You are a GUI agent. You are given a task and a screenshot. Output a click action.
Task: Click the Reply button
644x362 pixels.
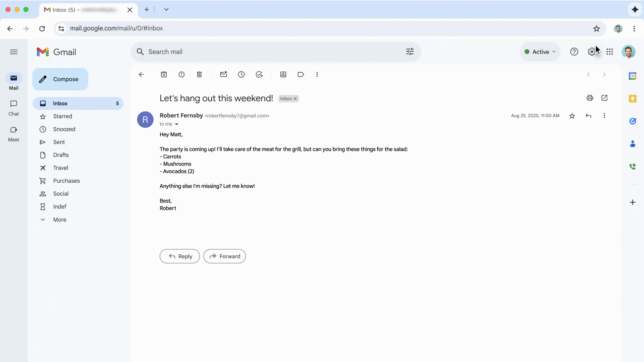179,256
